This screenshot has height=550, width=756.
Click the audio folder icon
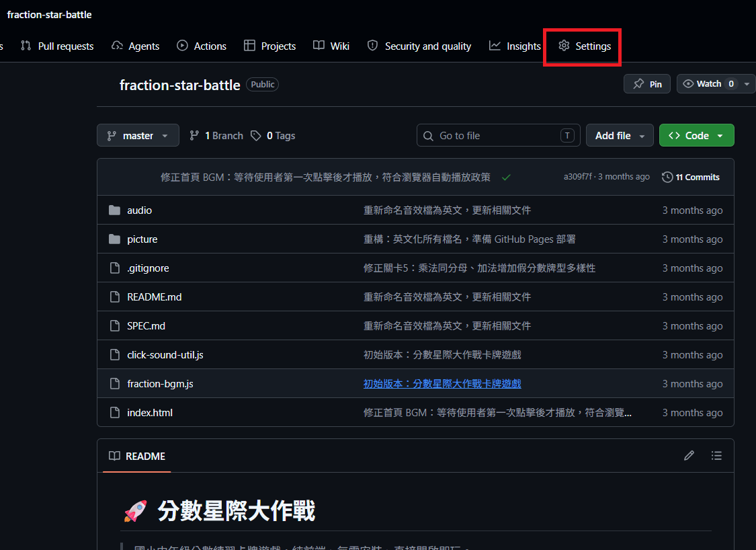pos(114,210)
